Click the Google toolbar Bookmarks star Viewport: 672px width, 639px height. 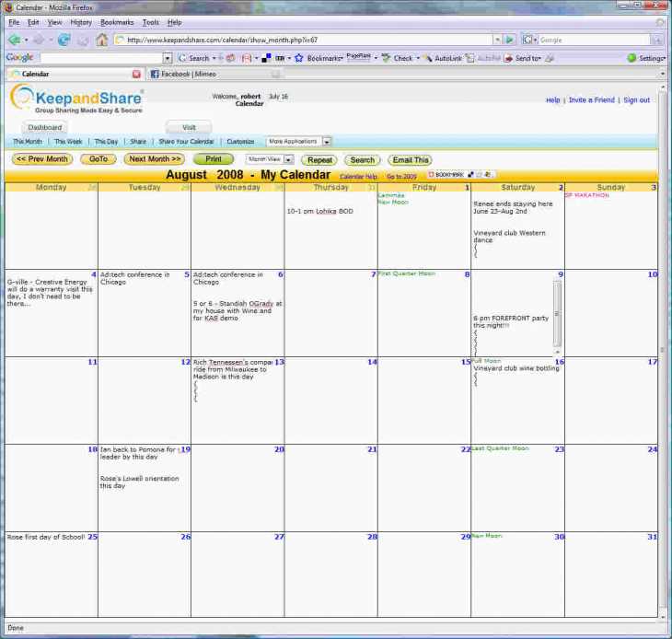point(299,58)
